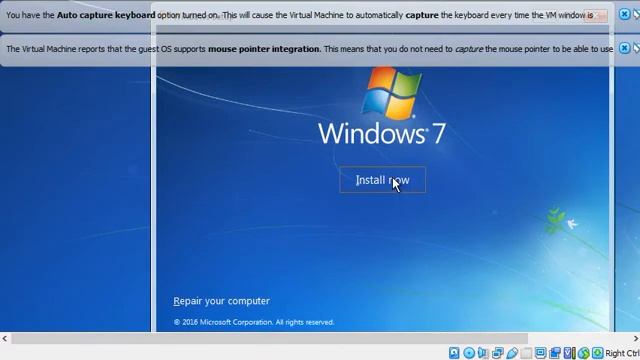Dismiss the mouse pointer integration notification
Image resolution: width=640 pixels, height=360 pixels.
[624, 48]
